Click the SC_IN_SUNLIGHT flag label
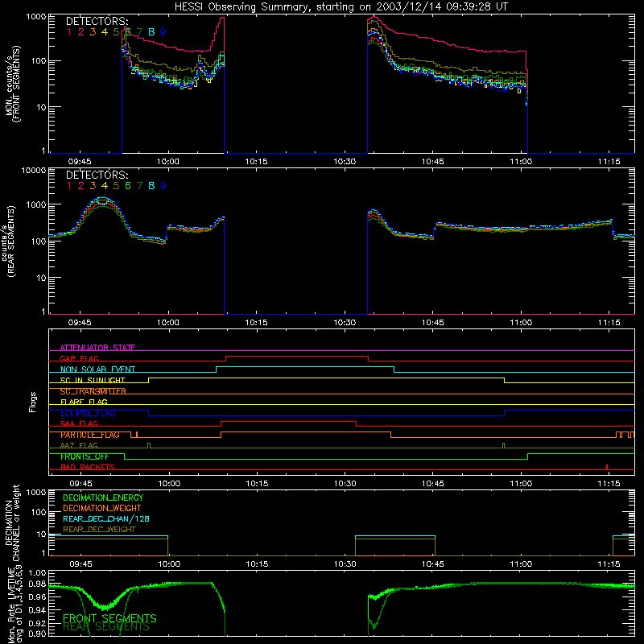This screenshot has height=644, width=644. pos(93,380)
